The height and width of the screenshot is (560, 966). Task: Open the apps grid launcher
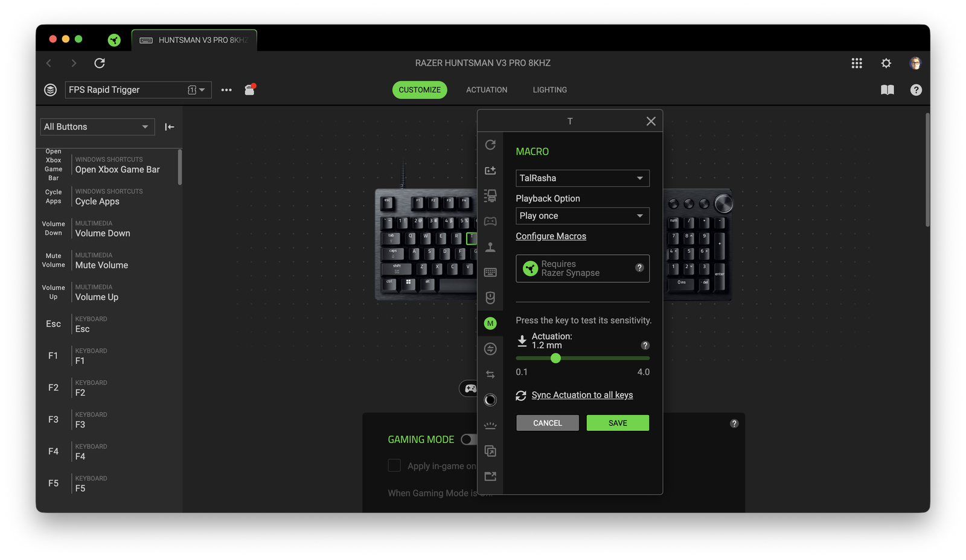[x=857, y=63]
